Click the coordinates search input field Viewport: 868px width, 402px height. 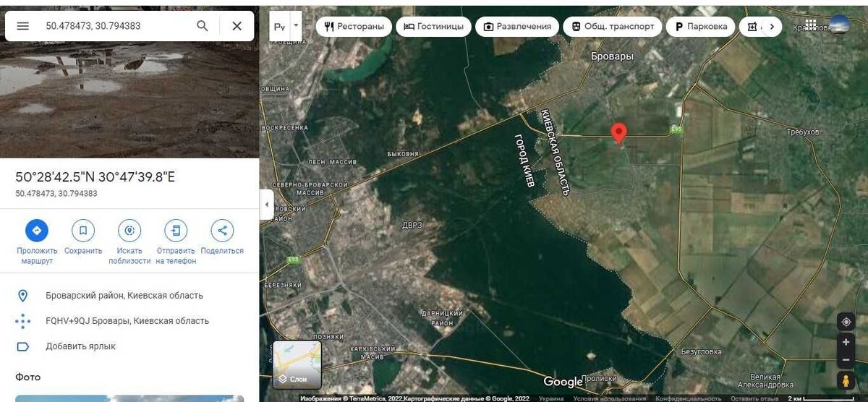pyautogui.click(x=116, y=26)
